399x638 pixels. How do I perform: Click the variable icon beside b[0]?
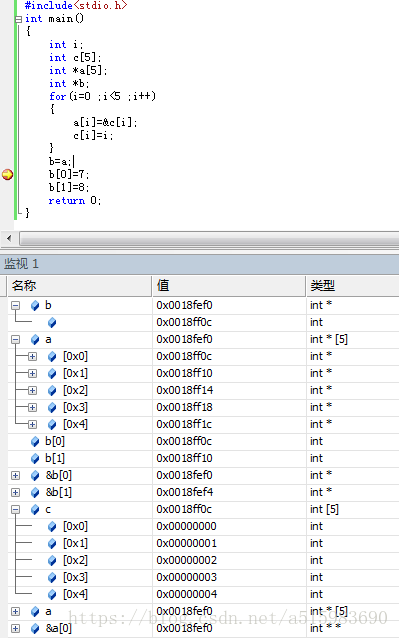pos(35,441)
